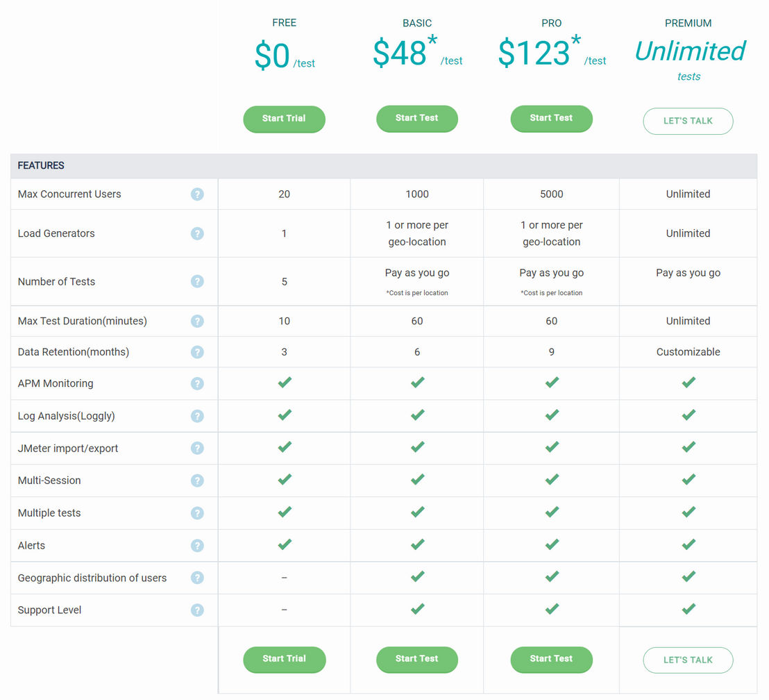
Task: Click top Start Test for BASIC plan
Action: 417,118
